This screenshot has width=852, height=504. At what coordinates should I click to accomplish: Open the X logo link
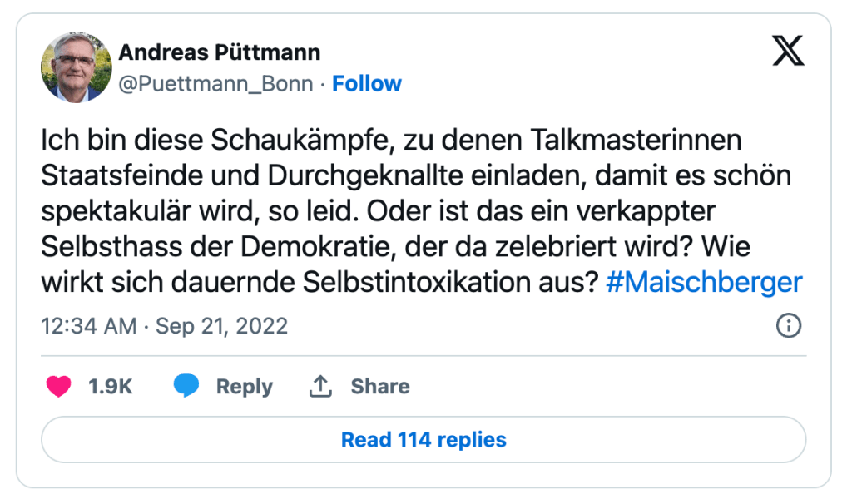788,52
